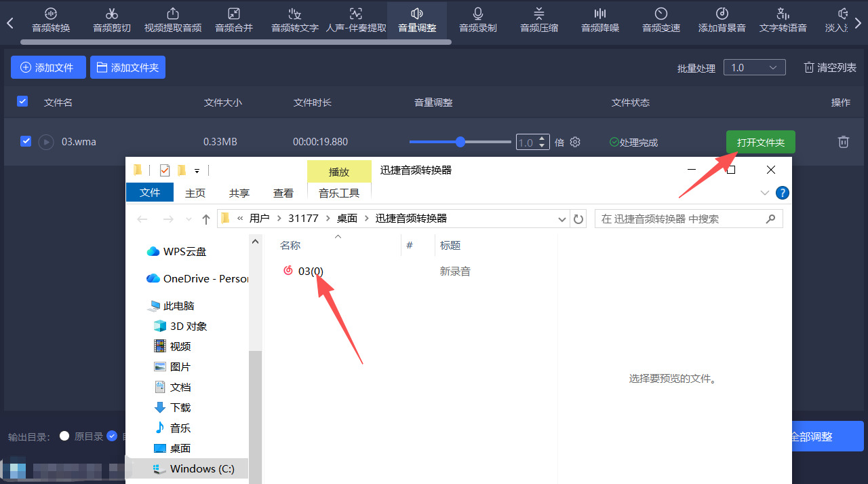Select the 03(0) recording file in explorer

point(310,271)
